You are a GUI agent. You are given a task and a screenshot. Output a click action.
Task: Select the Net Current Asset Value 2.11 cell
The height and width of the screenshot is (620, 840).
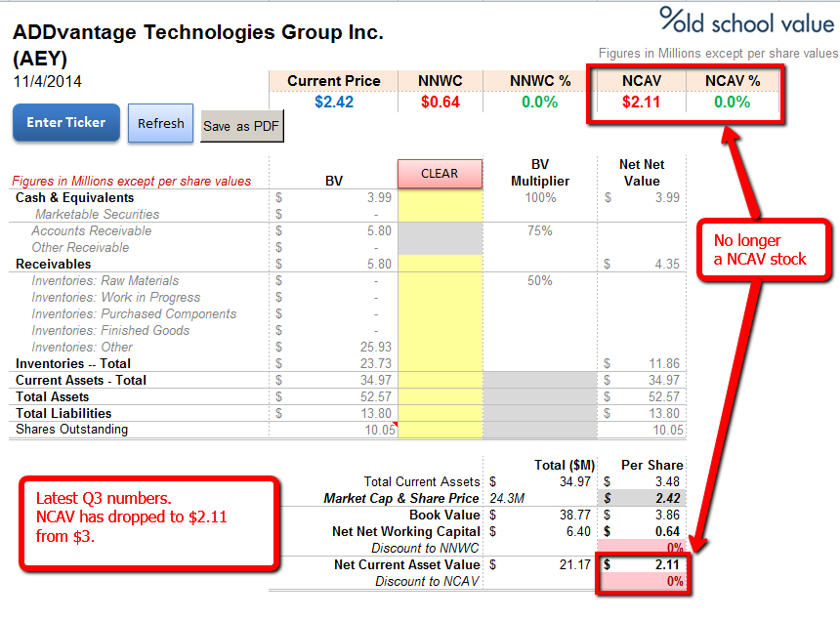[x=642, y=565]
